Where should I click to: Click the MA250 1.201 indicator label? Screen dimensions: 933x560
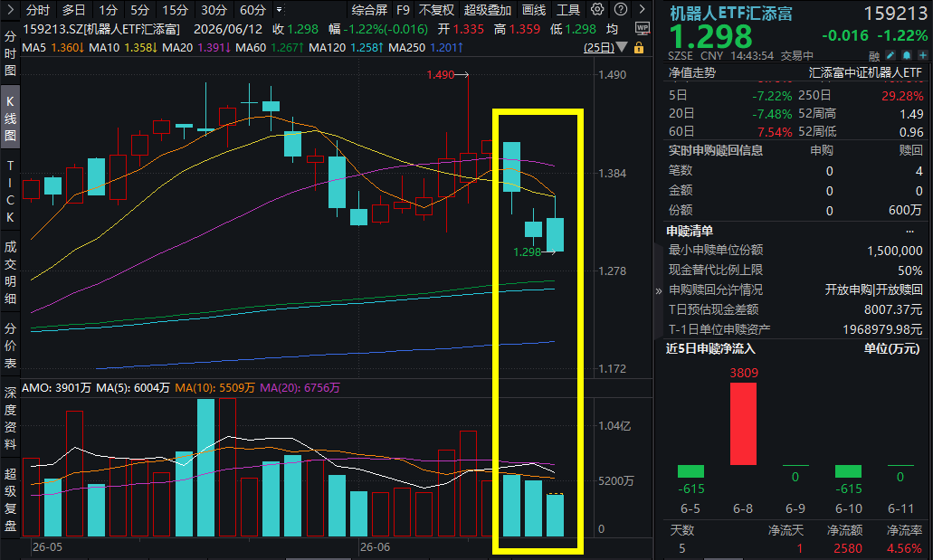coord(425,47)
